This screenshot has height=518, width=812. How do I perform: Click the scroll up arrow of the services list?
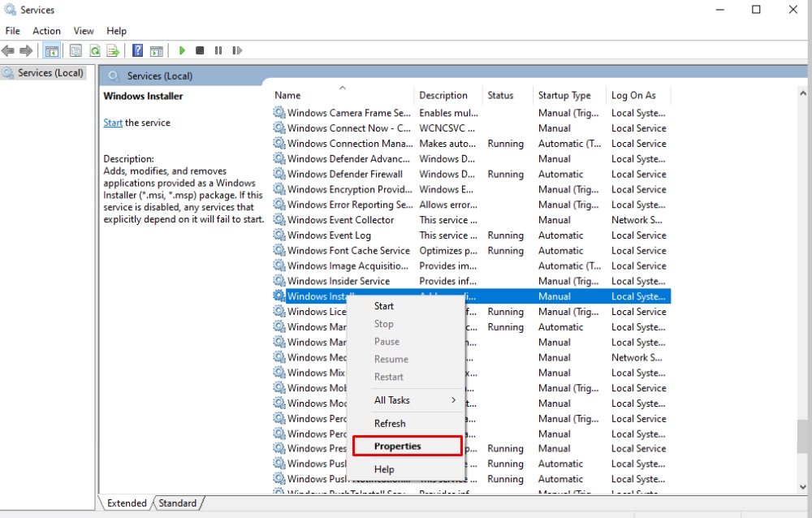click(x=803, y=93)
